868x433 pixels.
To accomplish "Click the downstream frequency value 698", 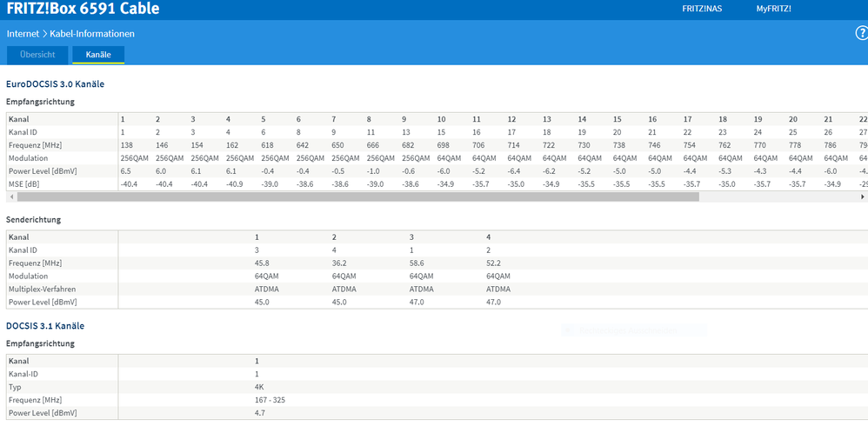I will [x=444, y=145].
